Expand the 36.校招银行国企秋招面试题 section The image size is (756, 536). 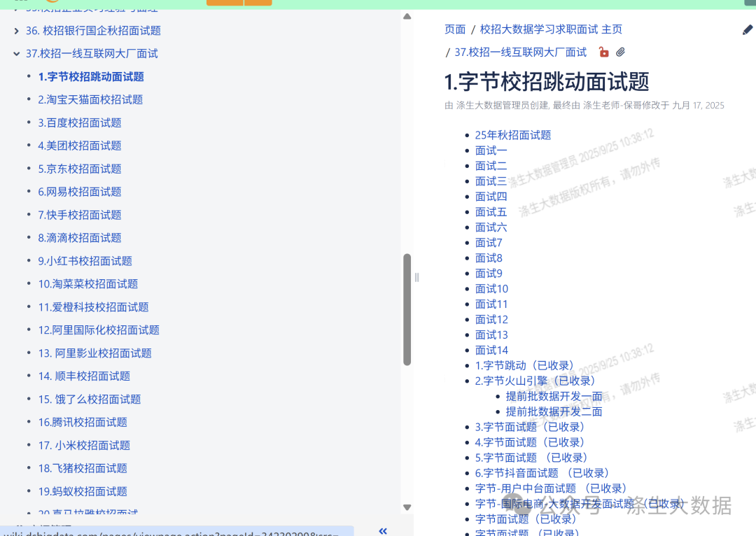(x=15, y=31)
